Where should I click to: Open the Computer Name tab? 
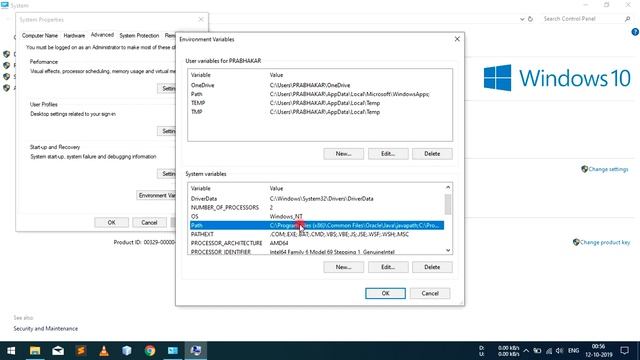pyautogui.click(x=40, y=36)
